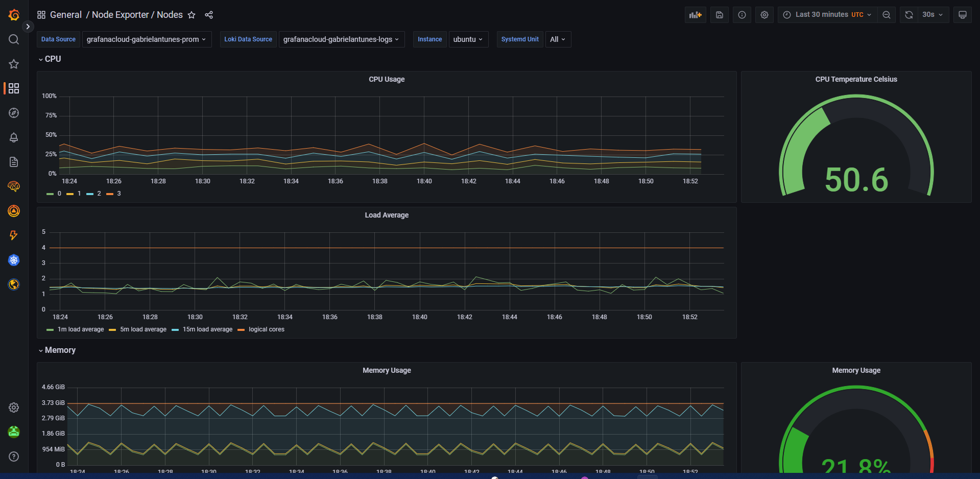
Task: Click the 18:38 tick on CPU Usage graph
Action: (x=379, y=181)
